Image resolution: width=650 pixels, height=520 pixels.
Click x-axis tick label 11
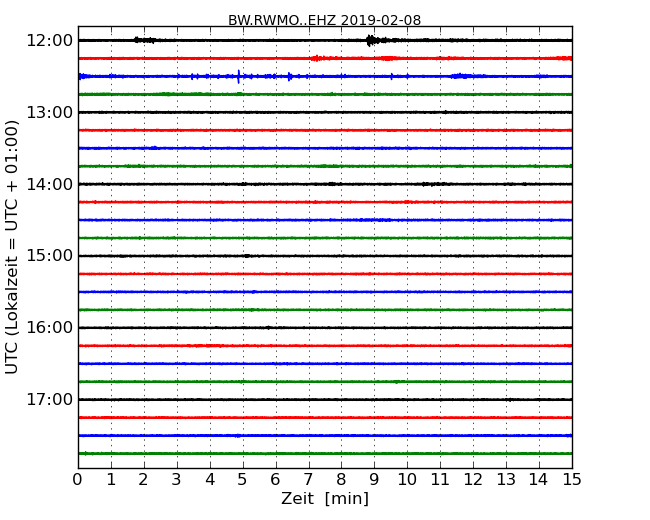tap(440, 480)
